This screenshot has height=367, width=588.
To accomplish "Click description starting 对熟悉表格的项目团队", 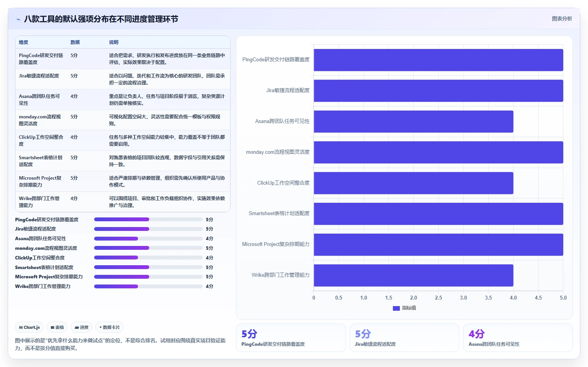I will point(167,161).
